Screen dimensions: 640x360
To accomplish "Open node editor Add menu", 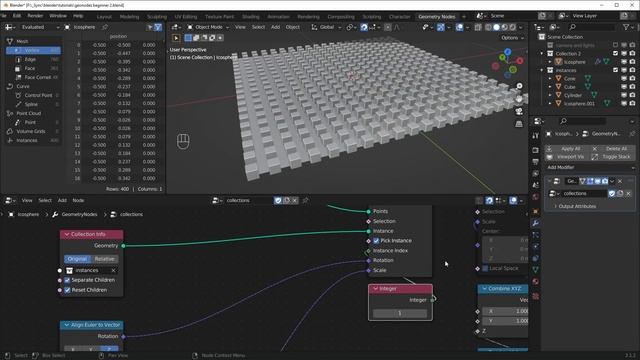I will point(62,200).
